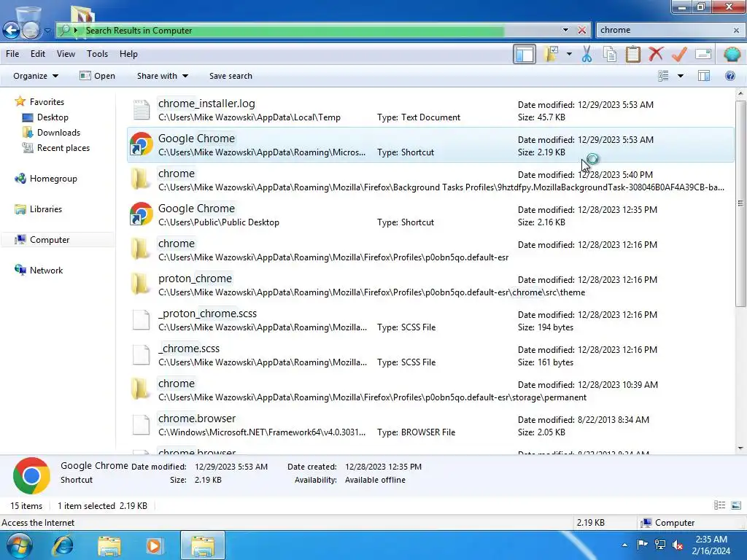Screen dimensions: 747x560
Task: Click the large icons view button in status bar
Action: [x=735, y=505]
